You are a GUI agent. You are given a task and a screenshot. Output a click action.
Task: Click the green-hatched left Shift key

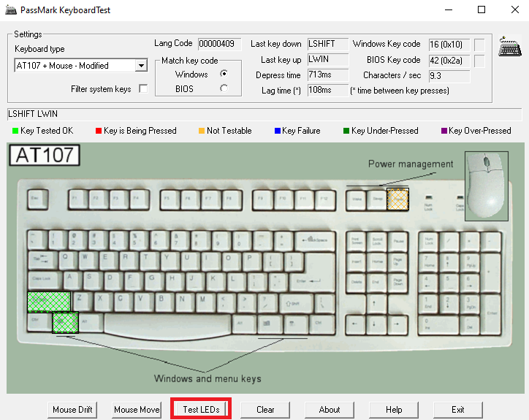click(48, 301)
